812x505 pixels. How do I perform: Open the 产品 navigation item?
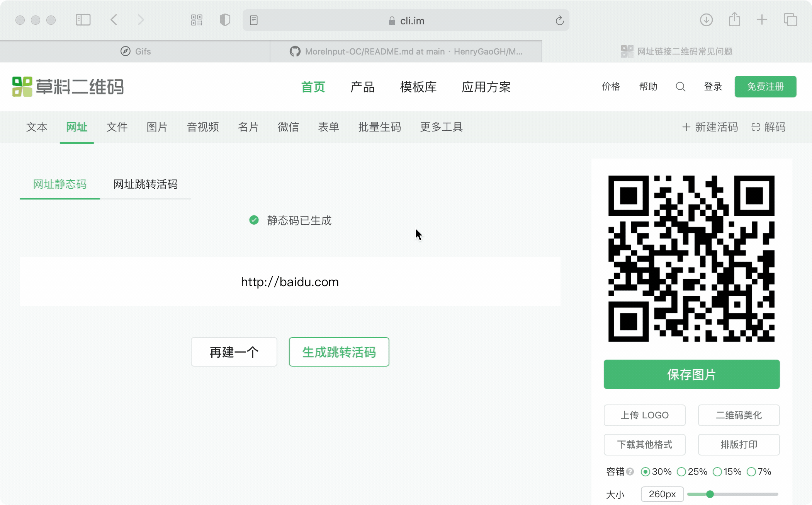point(362,87)
